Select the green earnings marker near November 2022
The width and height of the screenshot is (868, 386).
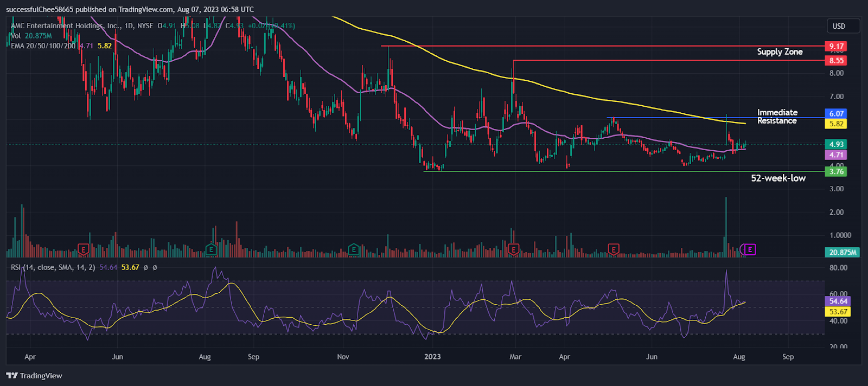(x=354, y=250)
